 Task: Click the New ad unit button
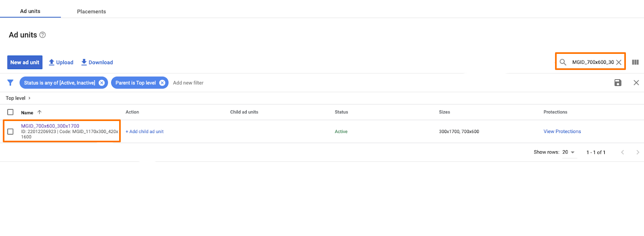point(25,62)
